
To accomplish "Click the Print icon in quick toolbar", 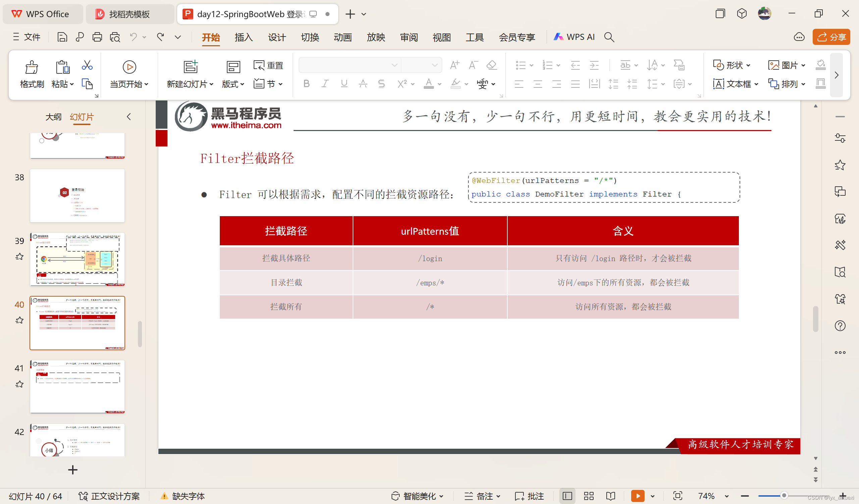I will 97,37.
